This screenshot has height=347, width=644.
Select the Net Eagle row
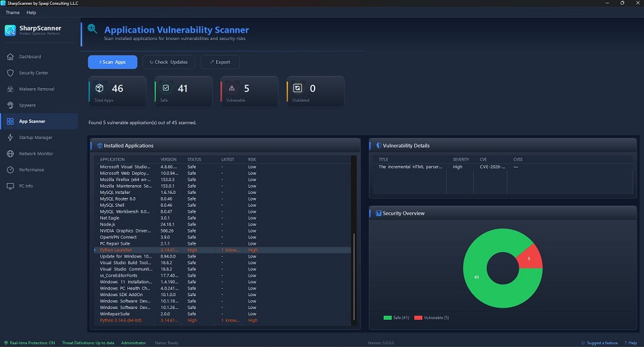point(222,218)
